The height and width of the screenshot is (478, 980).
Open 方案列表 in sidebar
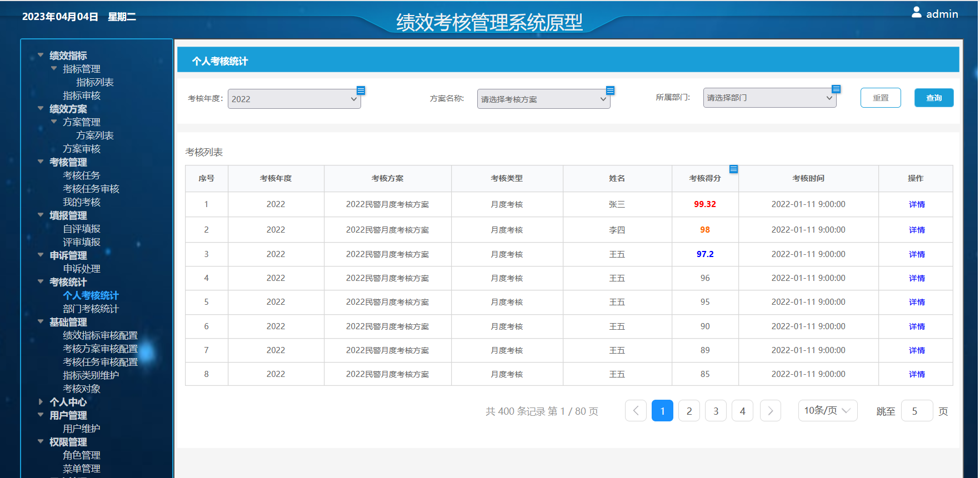[x=95, y=135]
